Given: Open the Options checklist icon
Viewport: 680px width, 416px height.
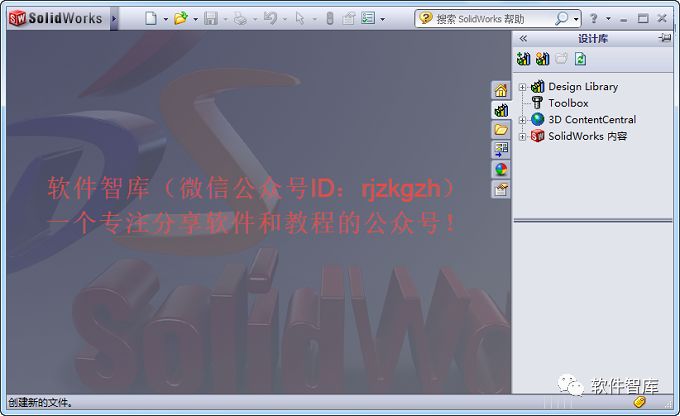Looking at the screenshot, I should (368, 18).
